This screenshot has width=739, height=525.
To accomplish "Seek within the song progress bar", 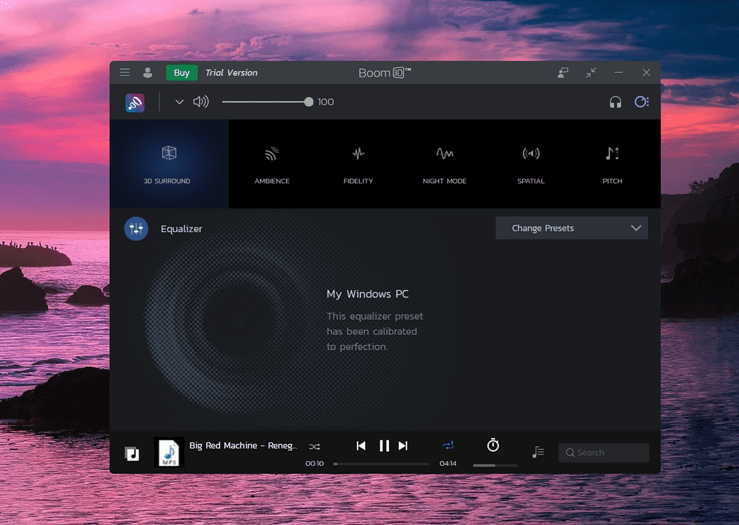I will click(x=381, y=464).
